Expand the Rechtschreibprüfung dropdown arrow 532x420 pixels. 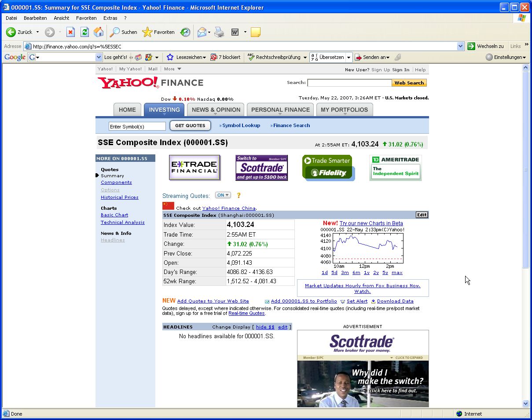pos(305,57)
